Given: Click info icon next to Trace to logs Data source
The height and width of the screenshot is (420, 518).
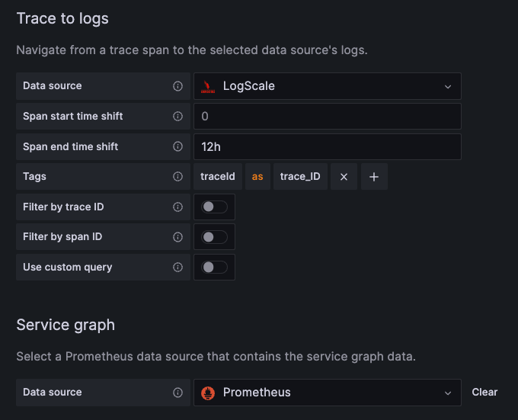Looking at the screenshot, I should (177, 86).
